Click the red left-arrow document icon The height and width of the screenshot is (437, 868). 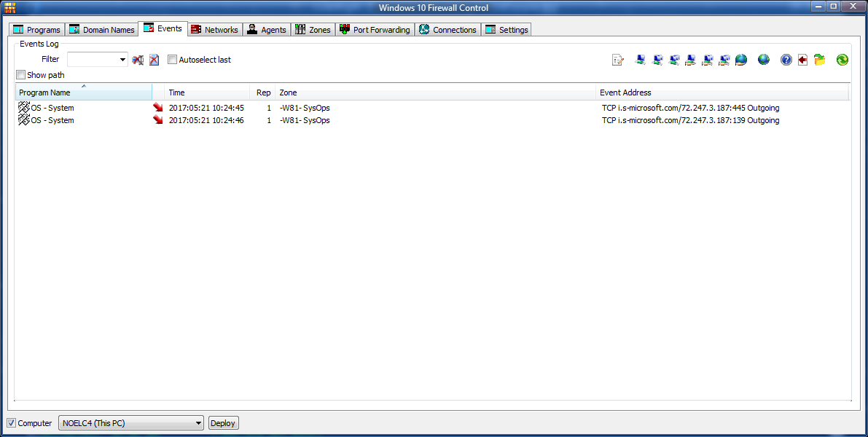point(802,60)
